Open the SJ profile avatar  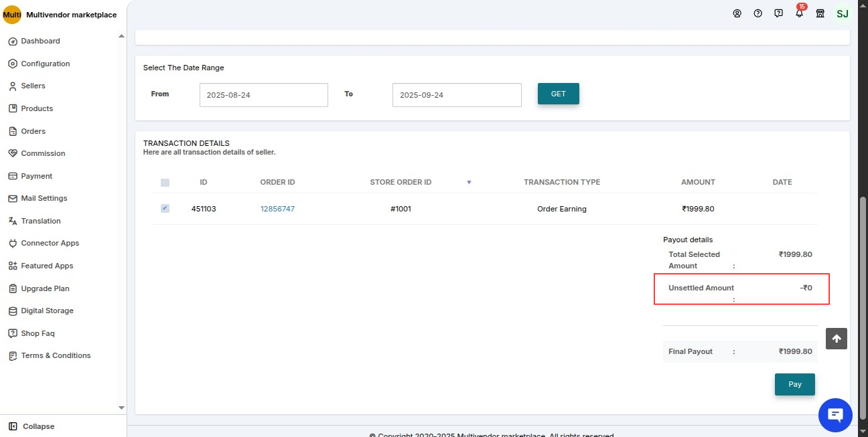click(x=842, y=13)
